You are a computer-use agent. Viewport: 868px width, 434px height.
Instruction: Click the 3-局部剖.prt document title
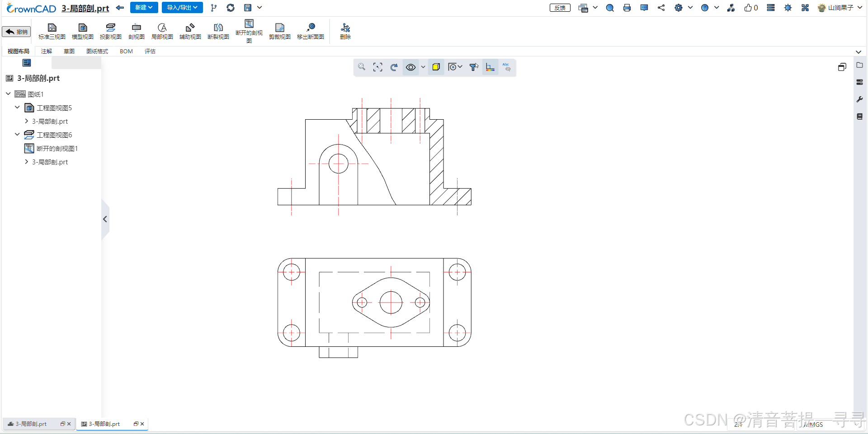(x=85, y=8)
